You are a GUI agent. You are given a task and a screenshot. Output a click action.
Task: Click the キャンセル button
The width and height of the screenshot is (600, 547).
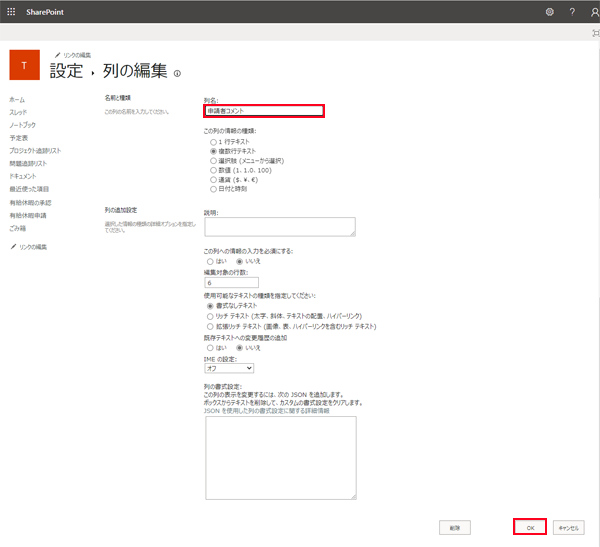coord(569,528)
